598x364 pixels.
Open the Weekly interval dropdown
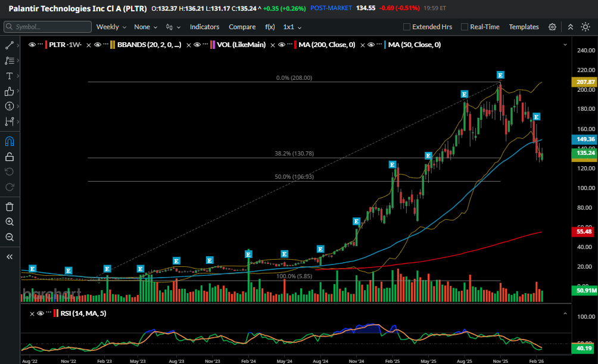click(x=111, y=27)
